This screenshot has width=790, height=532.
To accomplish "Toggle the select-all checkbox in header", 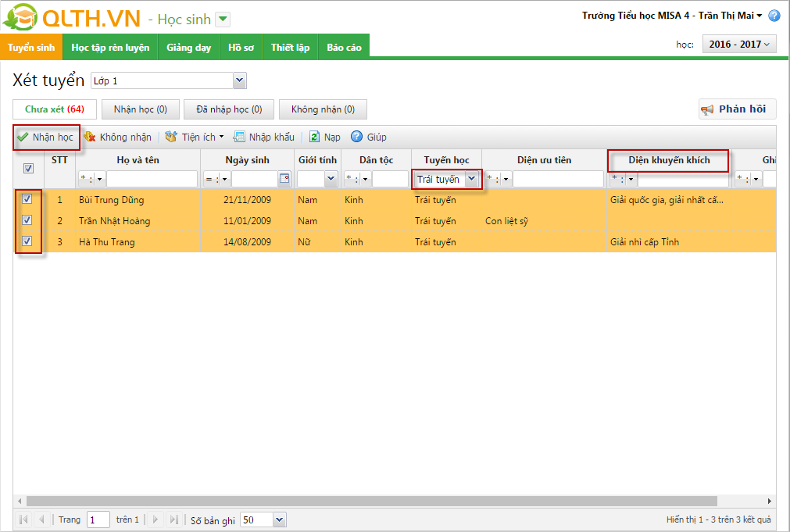I will click(28, 168).
